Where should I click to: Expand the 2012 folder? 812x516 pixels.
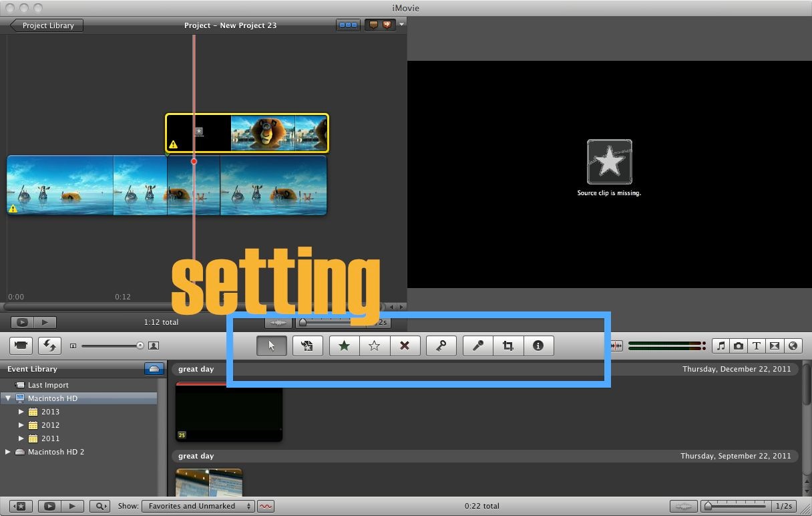[x=21, y=425]
